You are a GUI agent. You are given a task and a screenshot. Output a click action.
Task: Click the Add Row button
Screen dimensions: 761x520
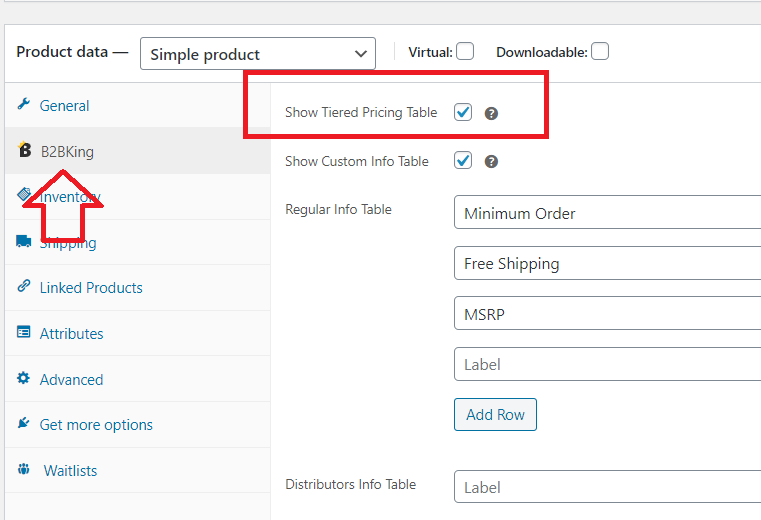pos(496,415)
